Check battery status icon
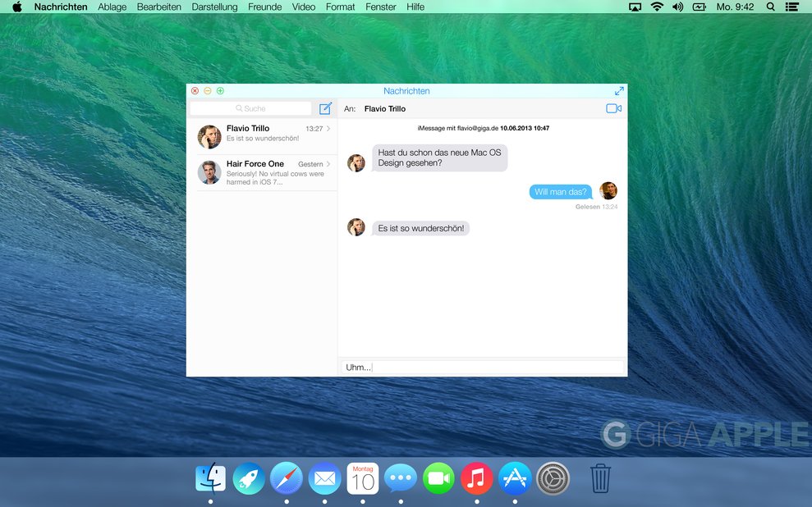 (x=699, y=7)
